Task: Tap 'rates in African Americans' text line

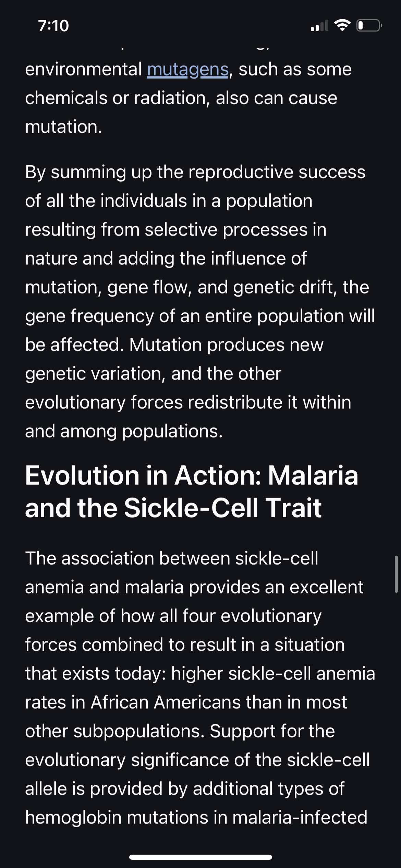Action: click(186, 702)
